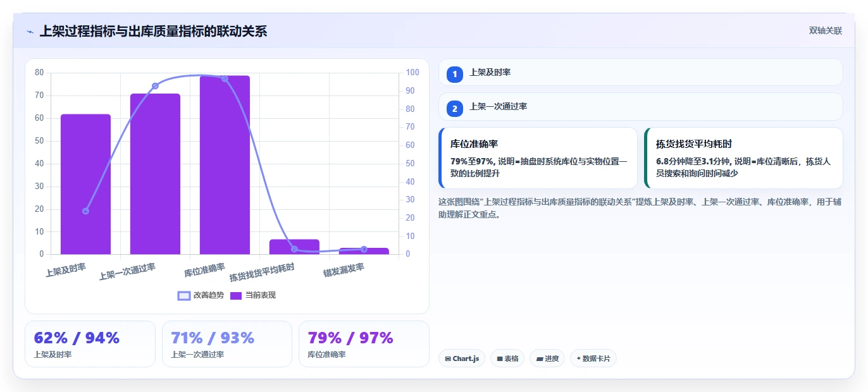This screenshot has width=868, height=392.
Task: Click the lightning icon beside the panel title
Action: tap(30, 31)
